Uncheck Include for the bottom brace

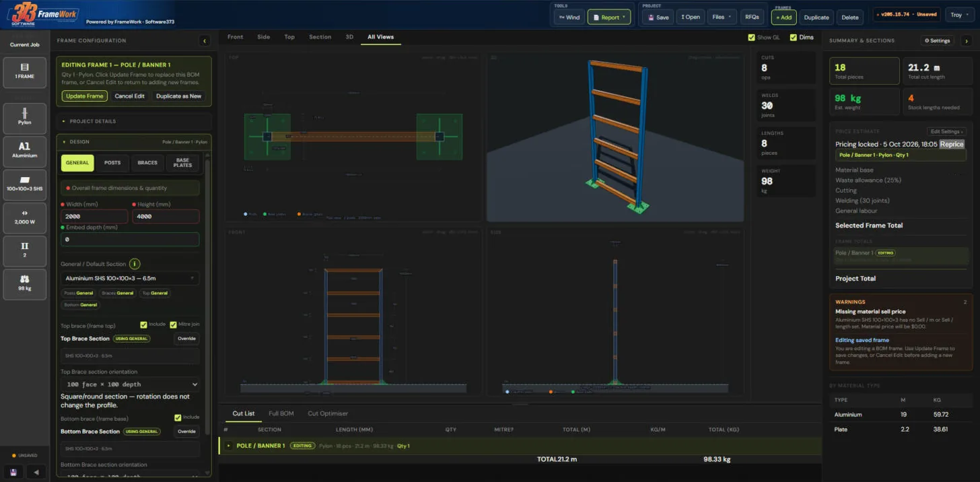178,417
